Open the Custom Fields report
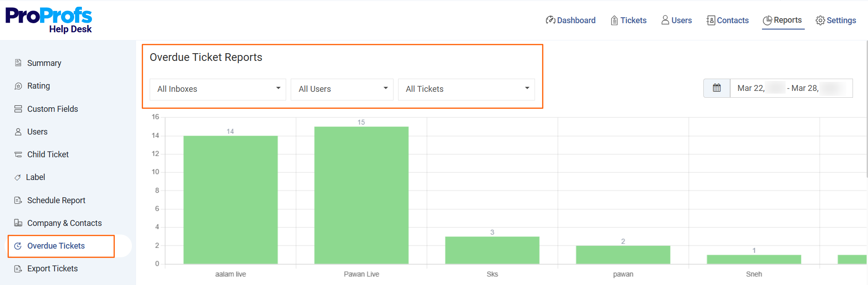The width and height of the screenshot is (868, 285). 53,109
